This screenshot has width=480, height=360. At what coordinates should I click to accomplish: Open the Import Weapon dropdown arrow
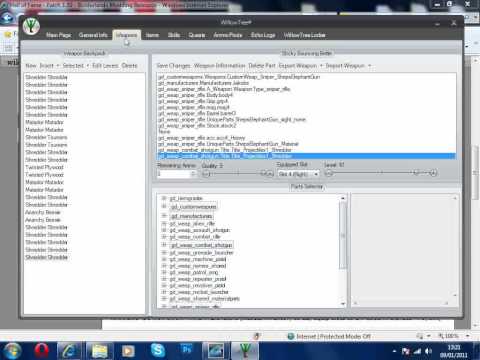(369, 66)
